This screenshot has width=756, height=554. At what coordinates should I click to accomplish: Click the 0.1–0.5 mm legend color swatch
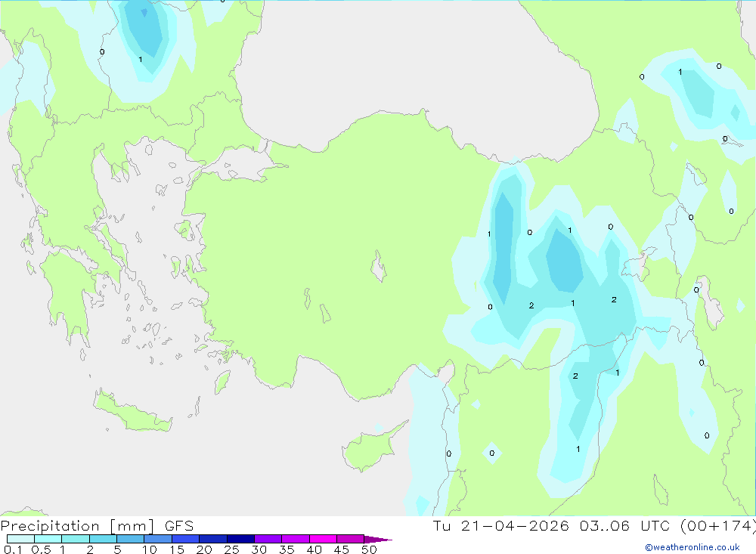point(20,539)
